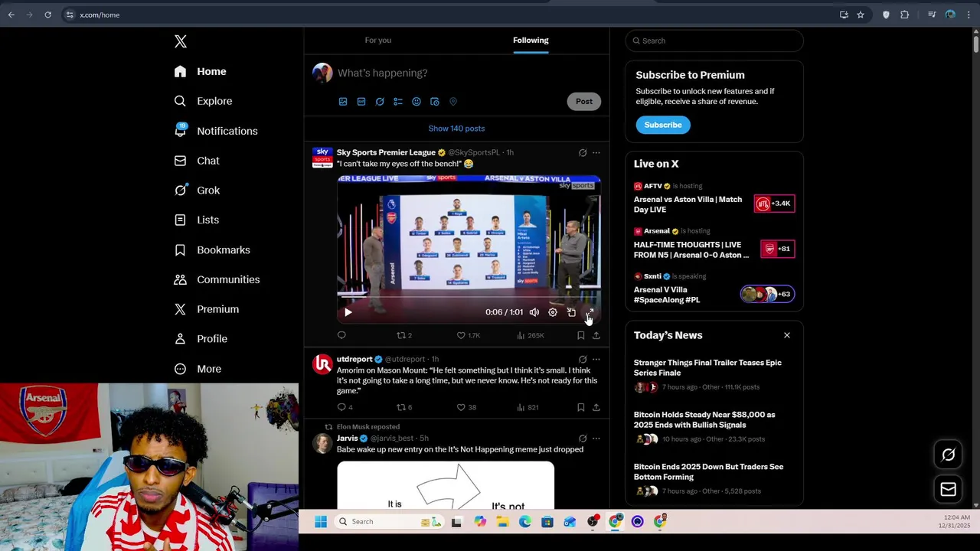Tag location in composer

(x=453, y=101)
